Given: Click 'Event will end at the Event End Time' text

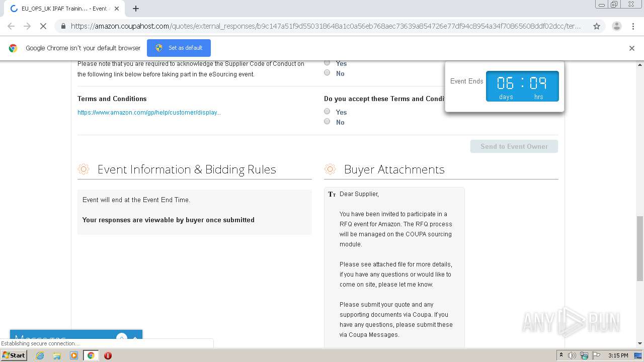Looking at the screenshot, I should coord(136,200).
